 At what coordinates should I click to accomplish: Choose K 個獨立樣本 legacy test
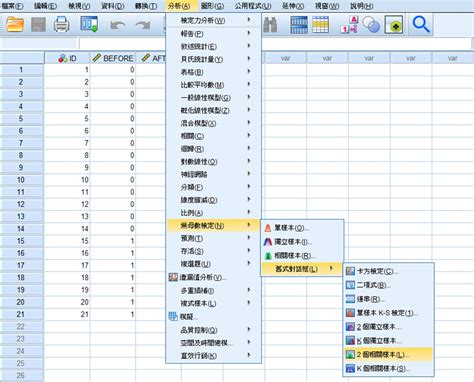pyautogui.click(x=389, y=341)
